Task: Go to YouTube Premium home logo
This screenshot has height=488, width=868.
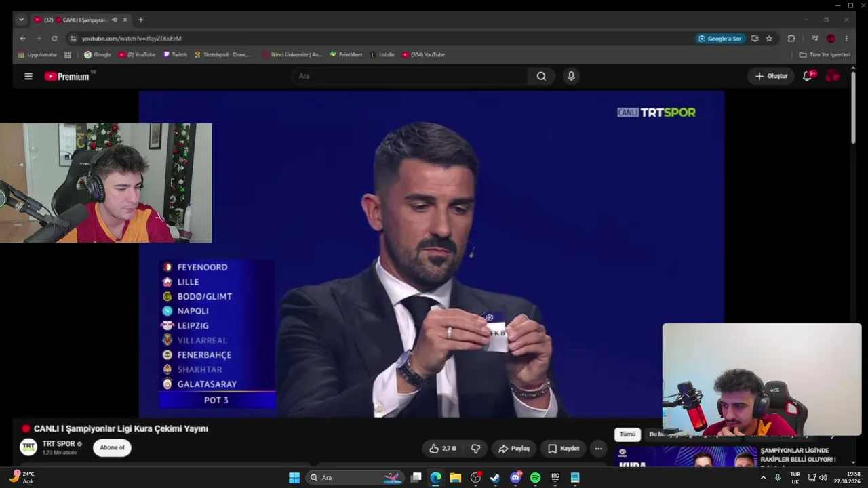Action: pos(67,77)
